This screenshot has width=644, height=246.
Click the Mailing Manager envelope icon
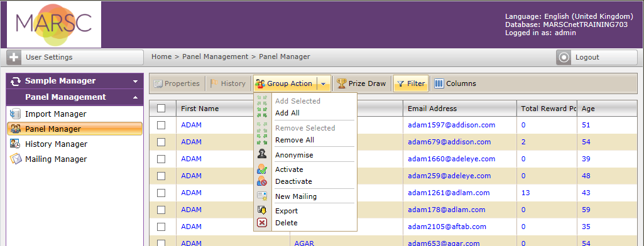(15, 159)
